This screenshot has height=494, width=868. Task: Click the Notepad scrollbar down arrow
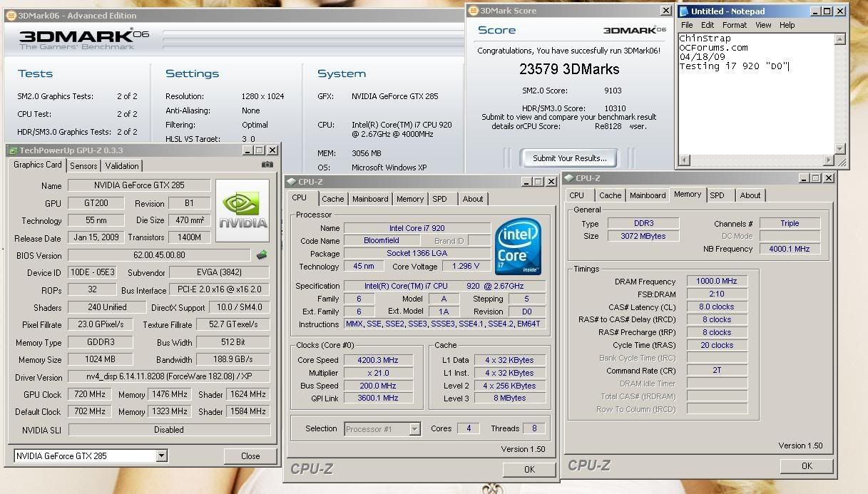(840, 149)
